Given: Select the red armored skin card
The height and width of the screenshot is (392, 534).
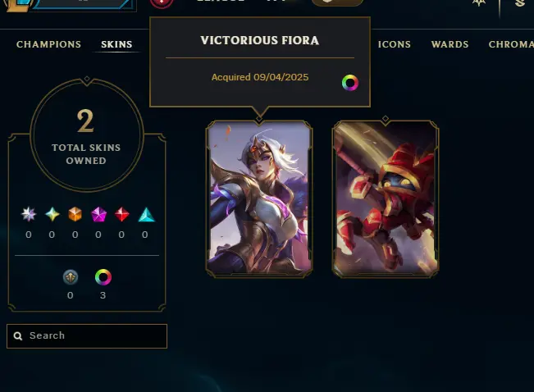Looking at the screenshot, I should pyautogui.click(x=386, y=199).
